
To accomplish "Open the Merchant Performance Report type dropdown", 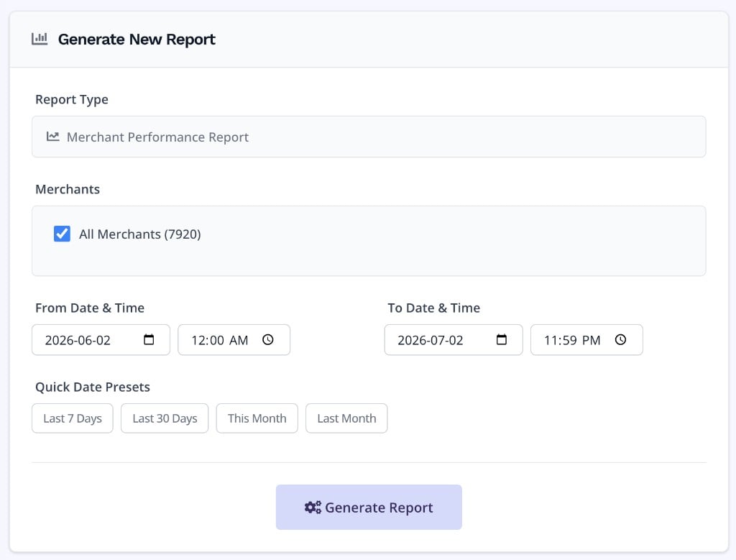I will coord(369,137).
